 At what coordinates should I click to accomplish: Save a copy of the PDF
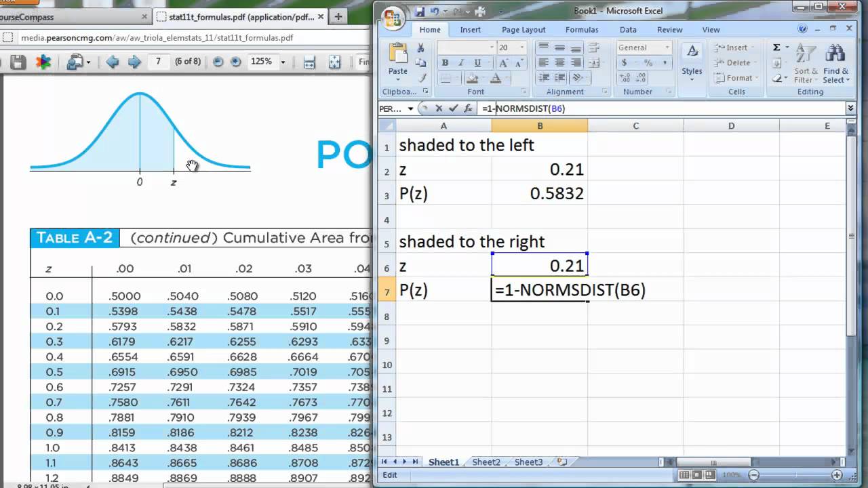[18, 62]
